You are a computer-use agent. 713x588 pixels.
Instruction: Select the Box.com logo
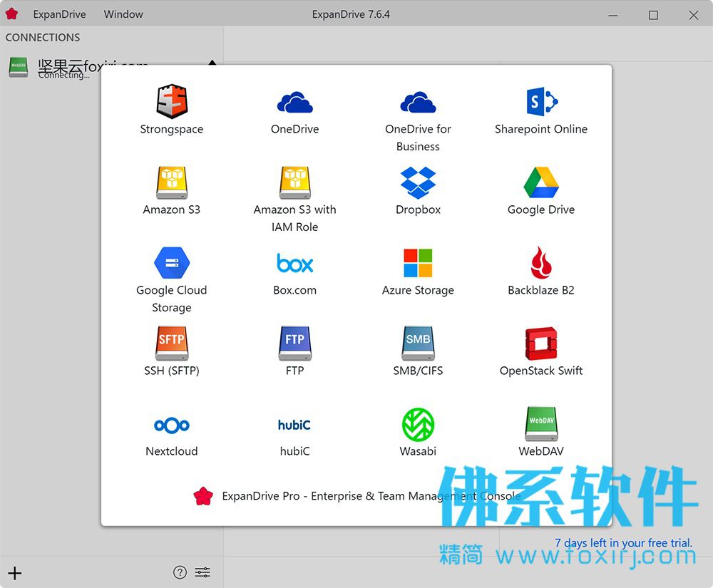coord(294,263)
